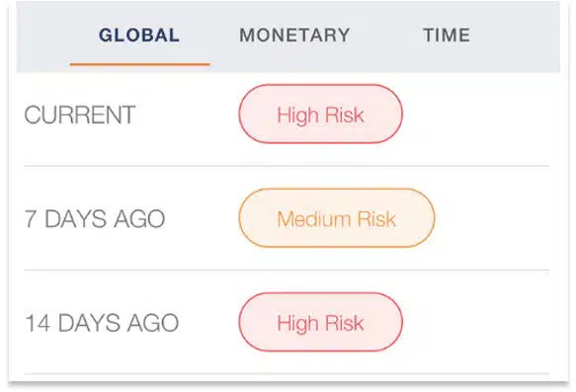This screenshot has width=576, height=392.
Task: Select High Risk badge for 14 DAYS AGO
Action: (x=321, y=322)
